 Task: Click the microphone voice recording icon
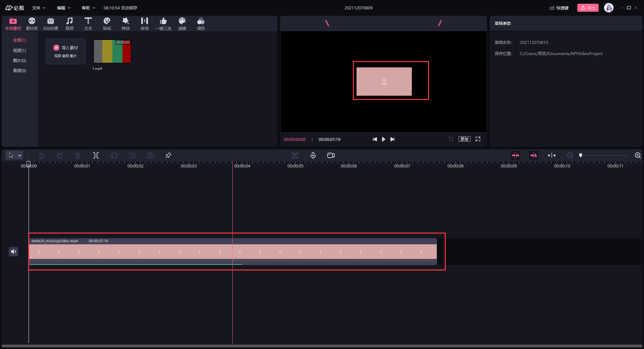click(313, 155)
